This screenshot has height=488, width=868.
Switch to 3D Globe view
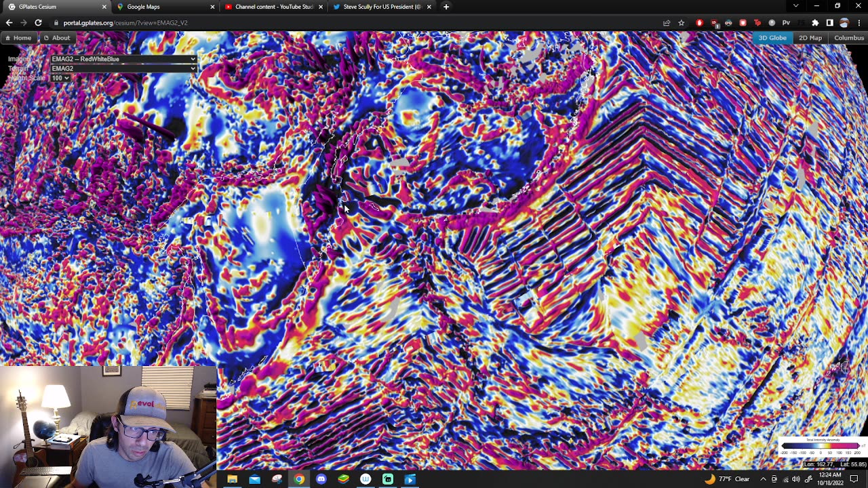[772, 38]
